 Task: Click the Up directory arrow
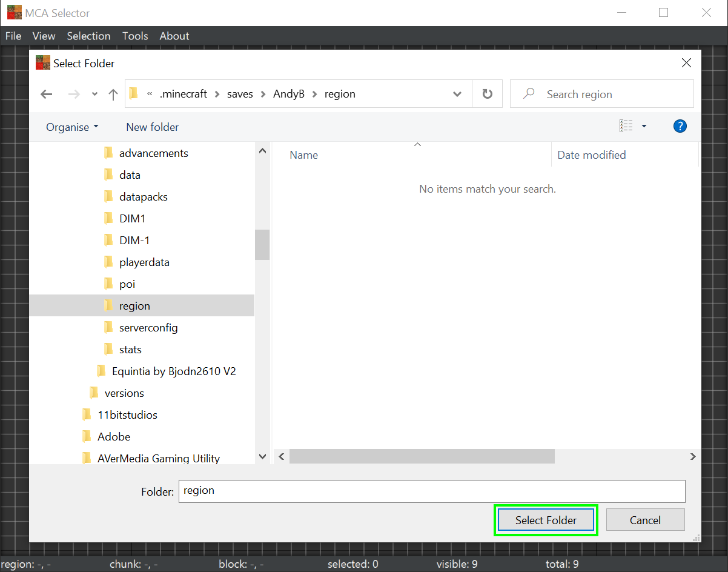click(x=113, y=94)
